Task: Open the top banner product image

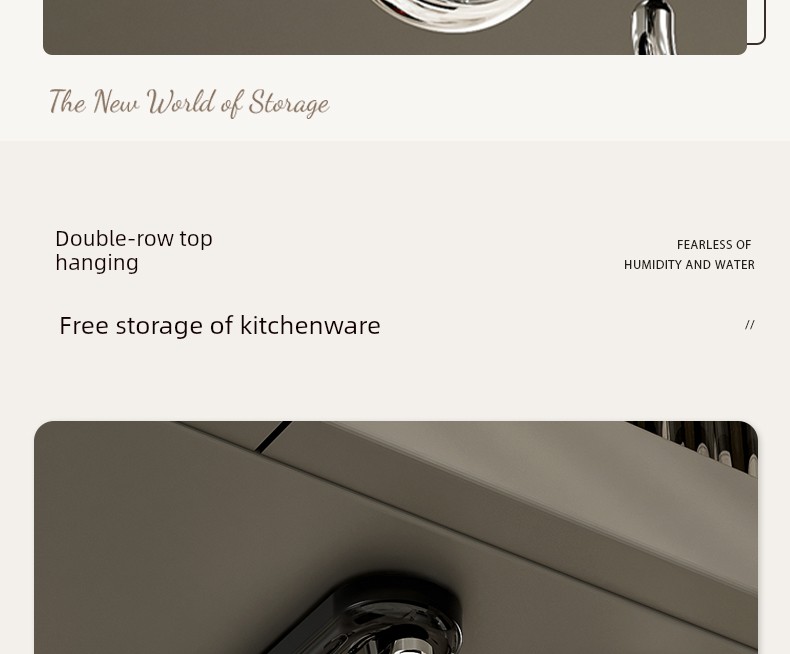Action: point(394,27)
